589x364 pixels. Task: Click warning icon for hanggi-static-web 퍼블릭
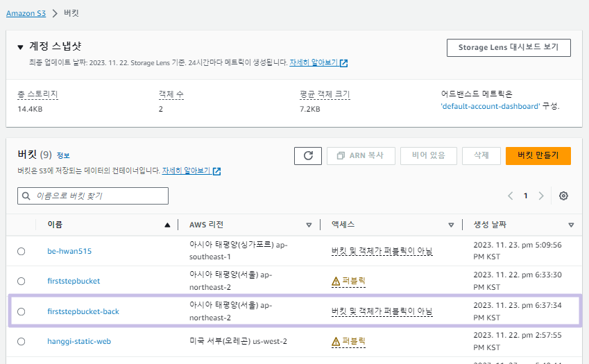click(336, 342)
